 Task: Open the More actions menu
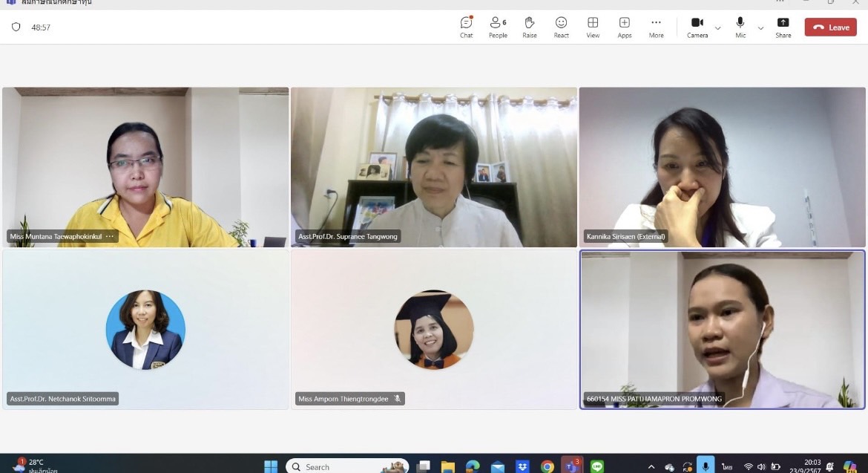point(656,27)
